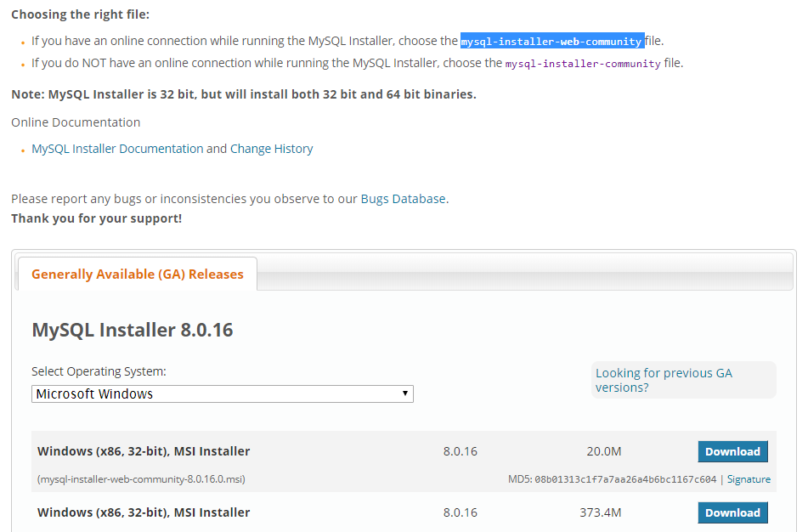Click the 8.0.16 version in the 20.0M row

coord(461,451)
